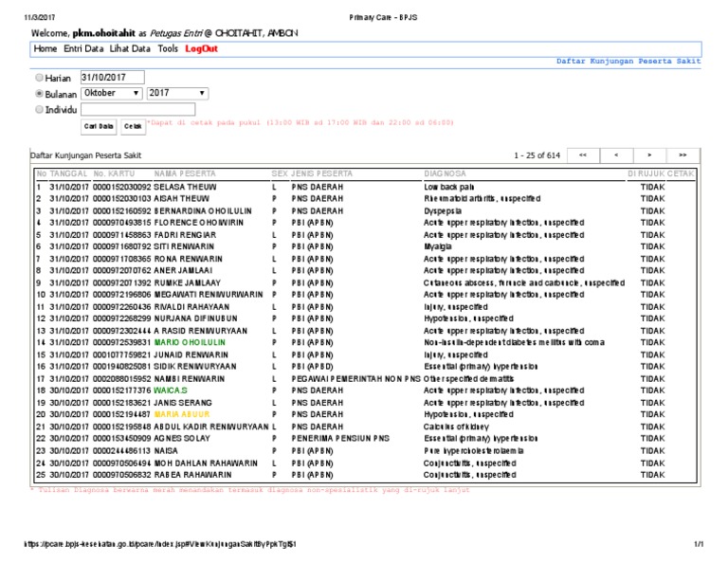728x563 pixels.
Task: Open the Home menu
Action: (x=45, y=48)
